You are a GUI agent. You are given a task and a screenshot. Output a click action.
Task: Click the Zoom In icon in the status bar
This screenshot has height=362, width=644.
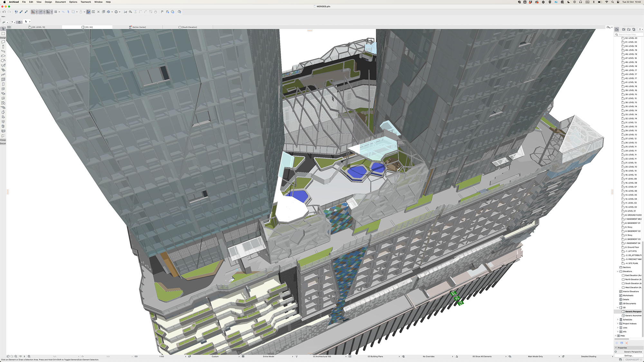point(16,357)
